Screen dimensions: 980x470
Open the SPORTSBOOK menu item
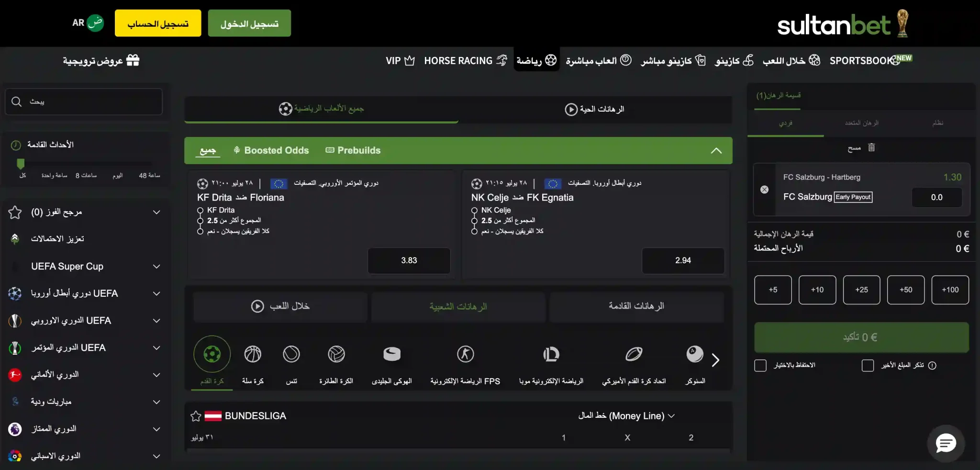[x=870, y=60]
